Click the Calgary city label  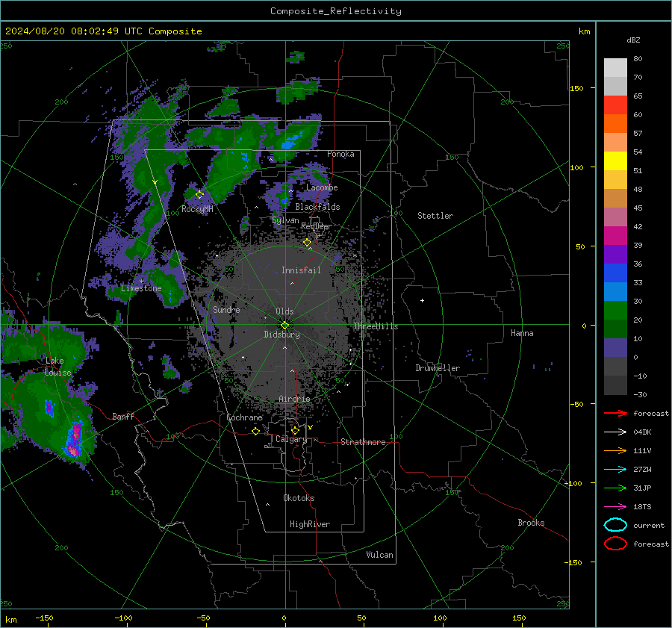point(291,439)
